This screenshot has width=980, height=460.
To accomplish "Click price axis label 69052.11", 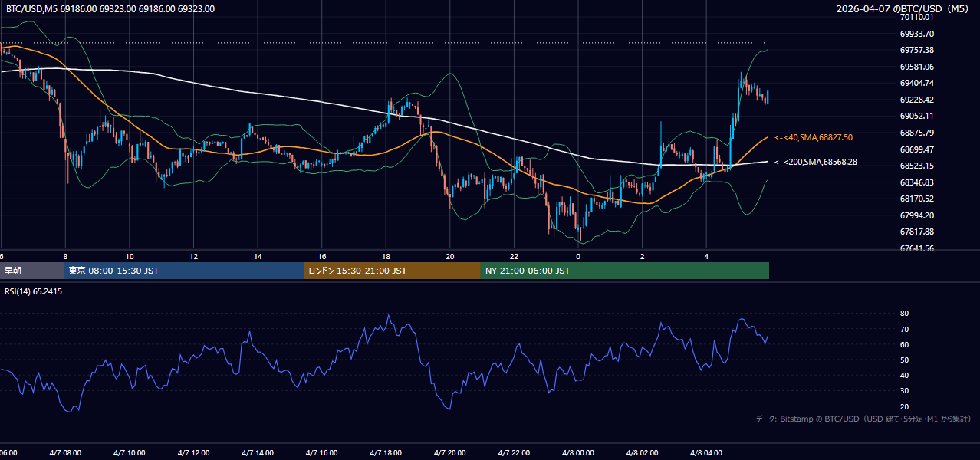I will (917, 116).
